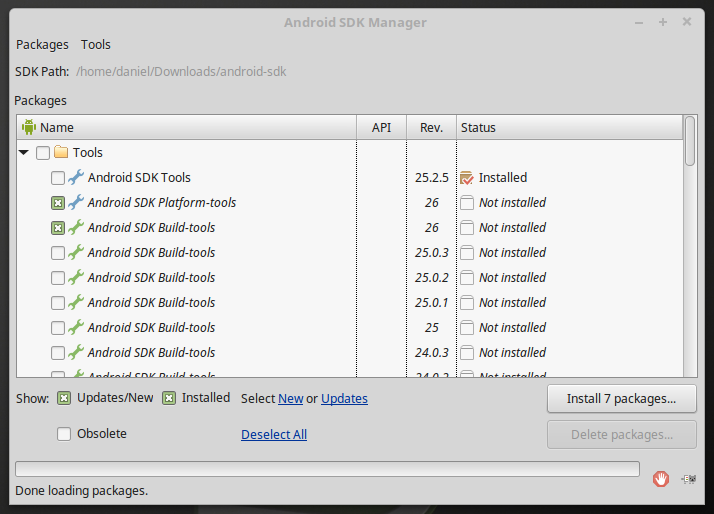Screen dimensions: 714x514
Task: Click the Updates link
Action: [x=344, y=399]
